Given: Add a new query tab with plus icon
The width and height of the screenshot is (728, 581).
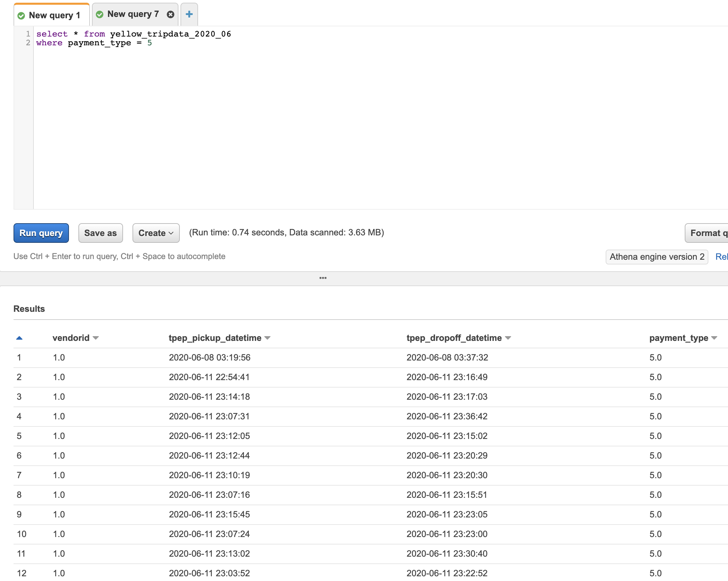Looking at the screenshot, I should [189, 14].
